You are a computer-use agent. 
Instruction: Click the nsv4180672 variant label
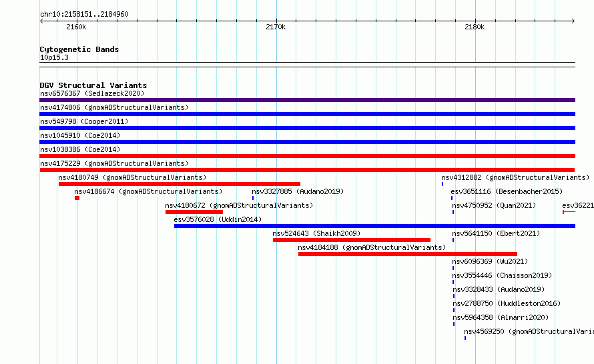click(239, 205)
